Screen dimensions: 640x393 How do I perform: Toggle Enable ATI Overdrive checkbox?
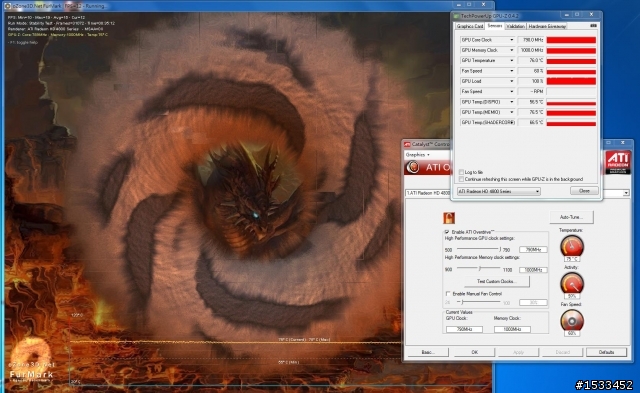tap(447, 232)
